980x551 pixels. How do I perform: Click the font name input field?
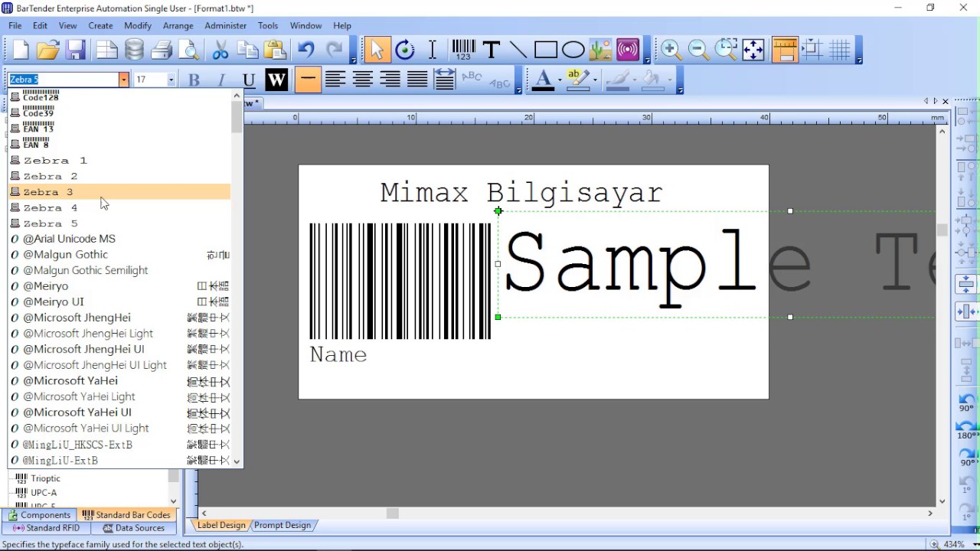click(64, 80)
